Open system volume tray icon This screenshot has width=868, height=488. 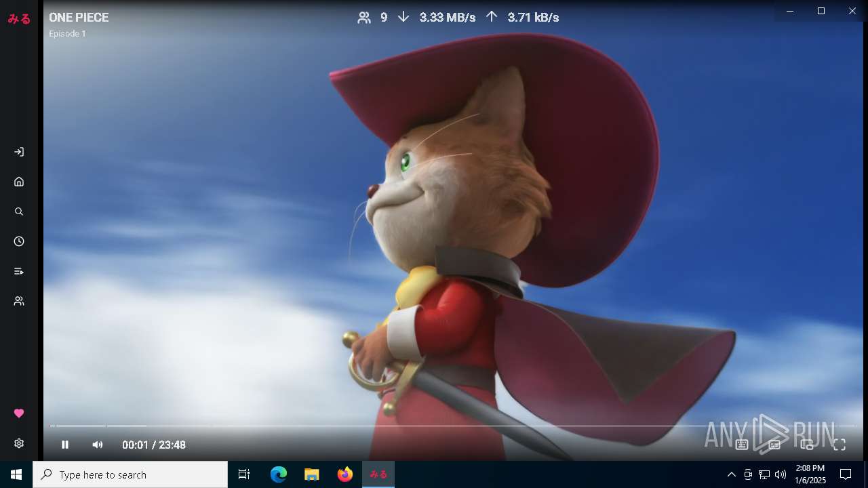point(781,474)
